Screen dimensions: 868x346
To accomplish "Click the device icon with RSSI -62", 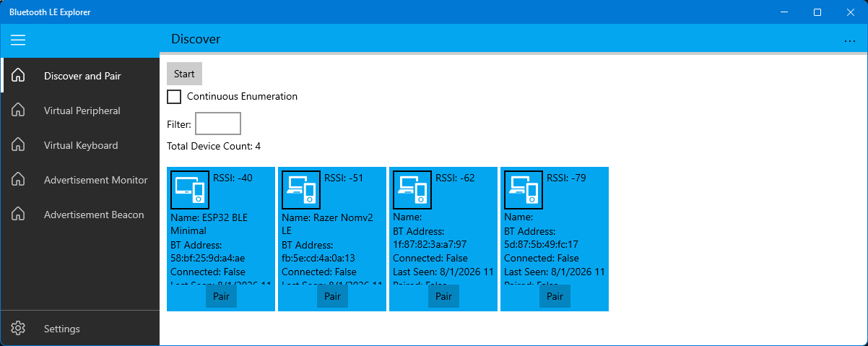I will tap(412, 190).
